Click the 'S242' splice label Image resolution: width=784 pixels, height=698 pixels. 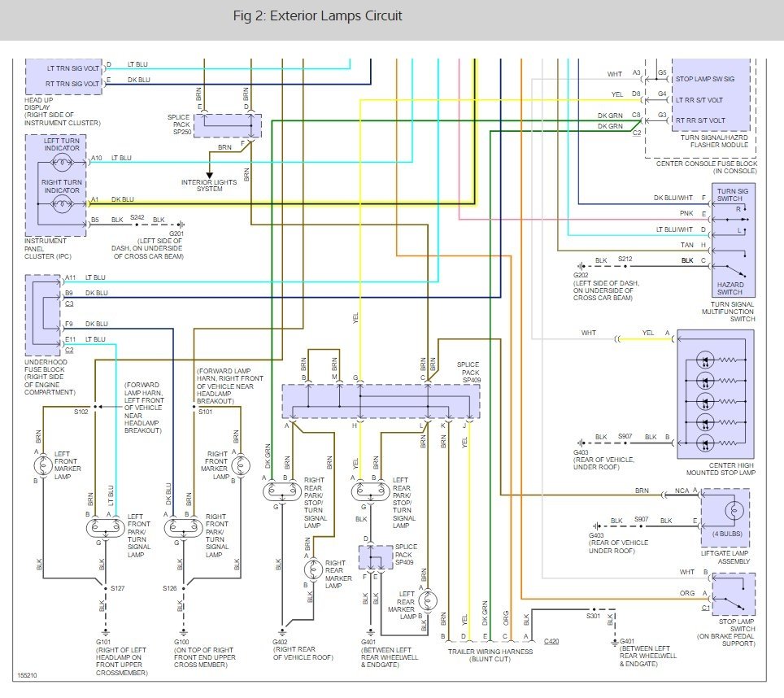coord(137,217)
